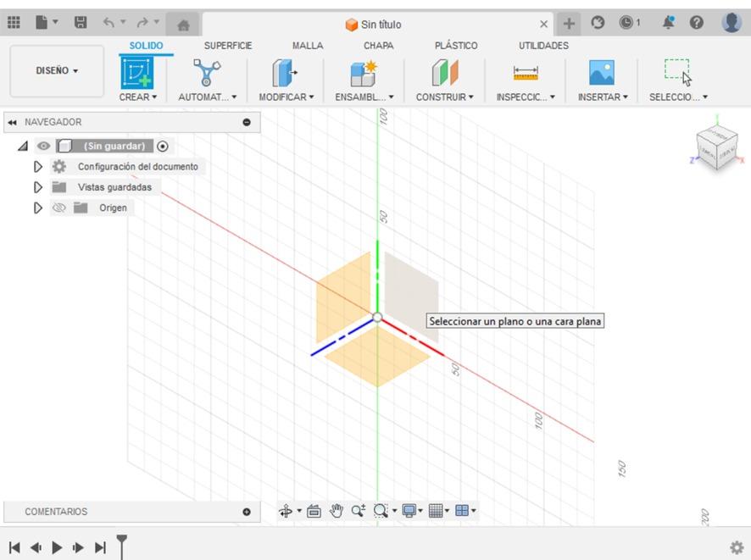Play the timeline
Image resolution: width=751 pixels, height=560 pixels.
pos(57,547)
